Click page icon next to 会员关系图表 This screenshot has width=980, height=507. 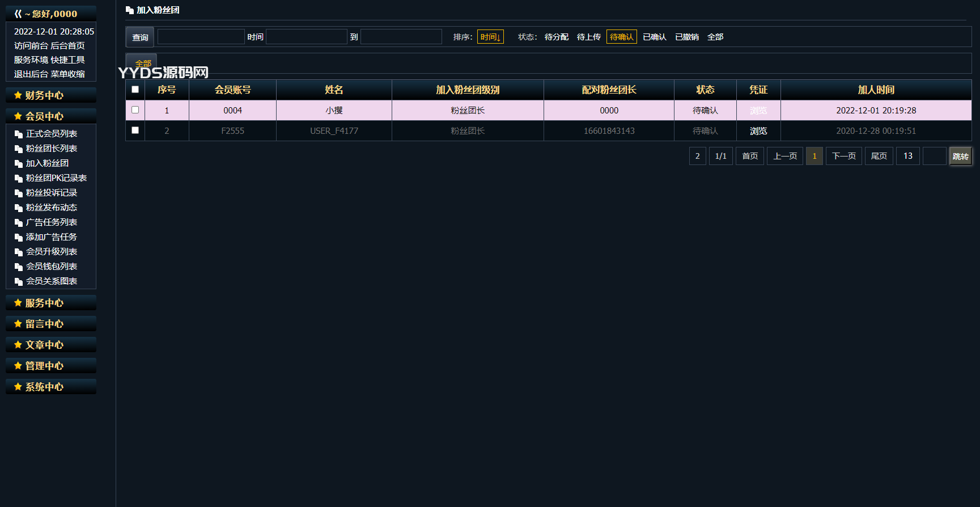coord(19,282)
